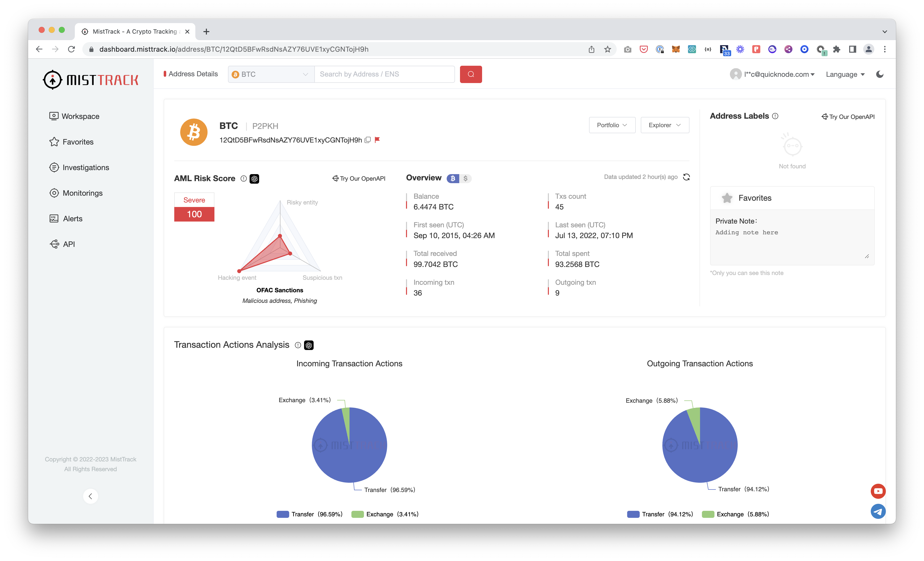Click the browser back arrow

click(39, 49)
